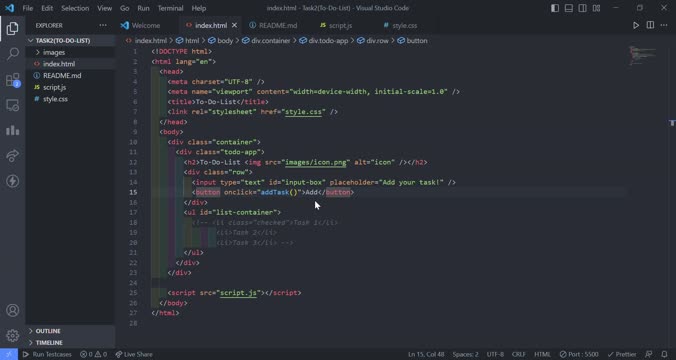Viewport: 676px width, 360px height.
Task: Open style.css in the explorer
Action: [55, 99]
